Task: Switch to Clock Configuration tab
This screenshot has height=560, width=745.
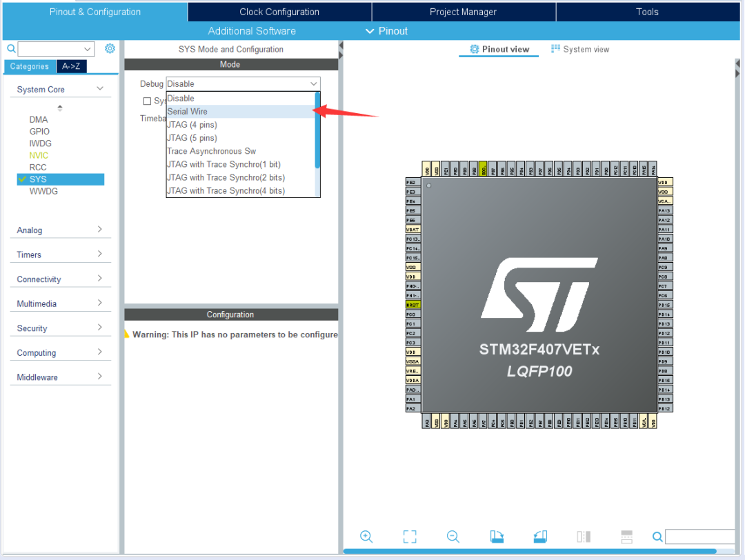Action: [279, 12]
